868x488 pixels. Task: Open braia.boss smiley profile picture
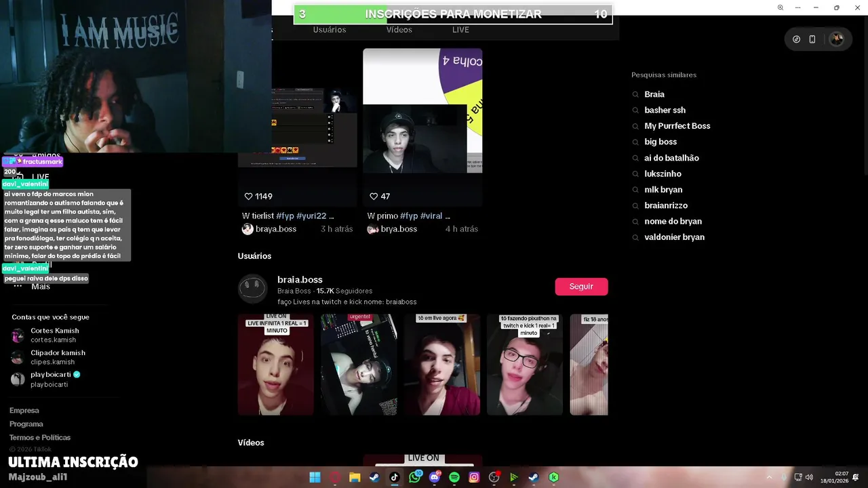pyautogui.click(x=252, y=289)
